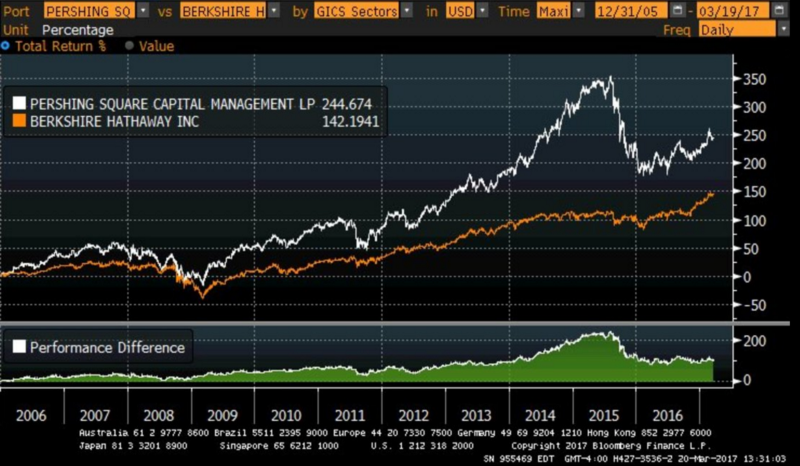This screenshot has height=466, width=800.
Task: Open the Freq Daily dropdown arrow
Action: [784, 29]
